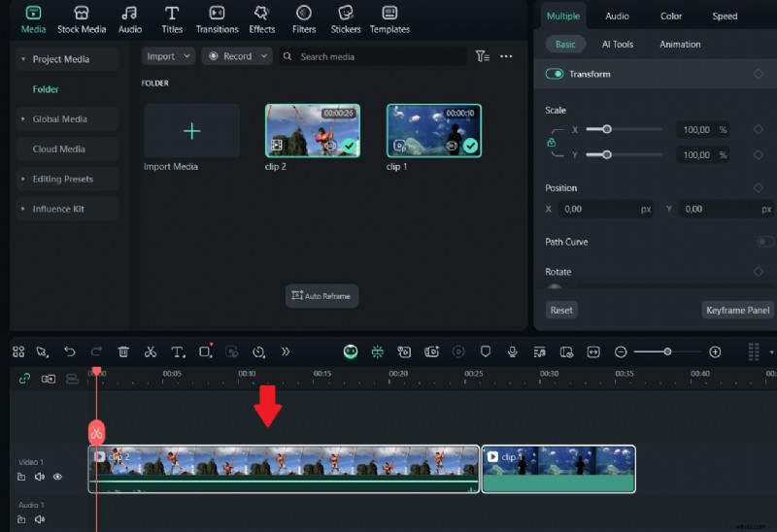Add a marker with the shield icon
Image resolution: width=777 pixels, height=532 pixels.
(486, 351)
